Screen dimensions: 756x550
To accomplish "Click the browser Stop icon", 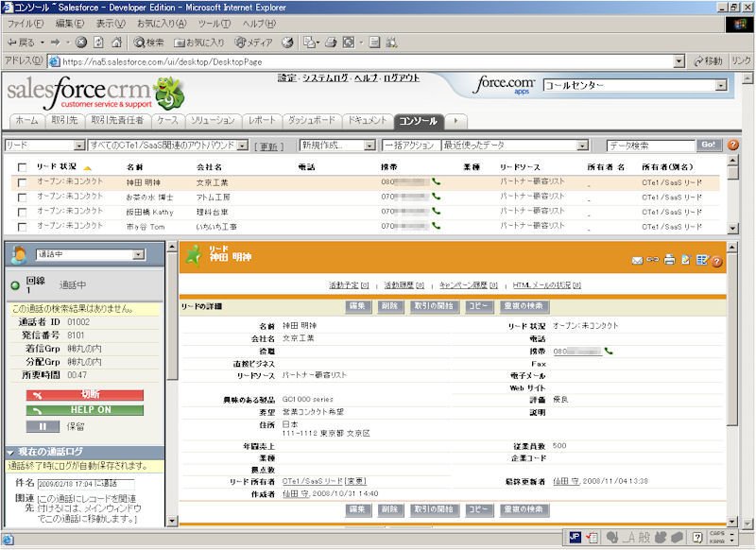I will click(81, 43).
